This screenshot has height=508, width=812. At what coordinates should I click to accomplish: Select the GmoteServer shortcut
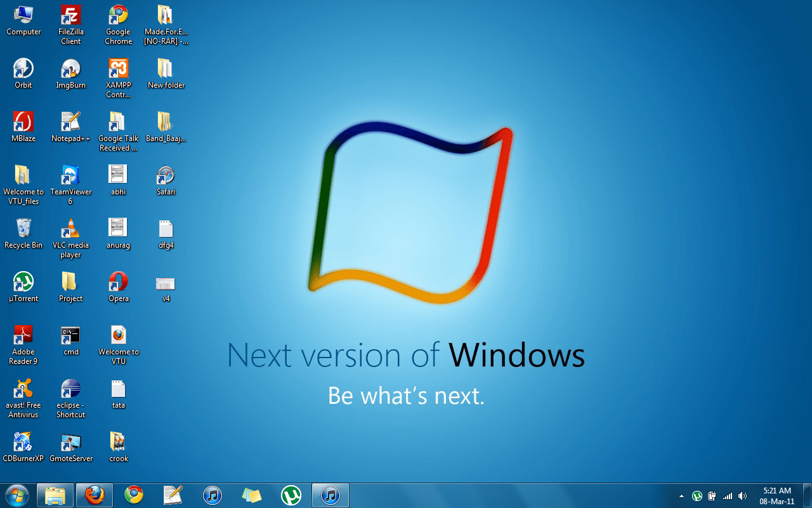(70, 447)
